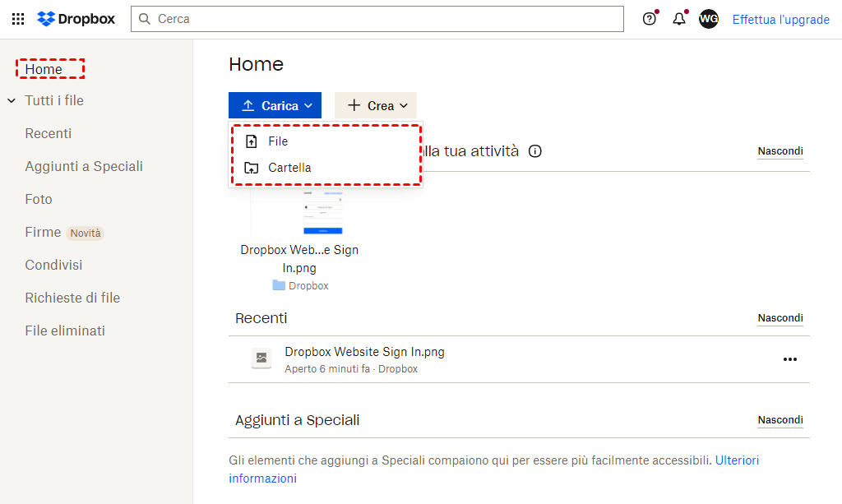This screenshot has height=504, width=842.
Task: Click the Dropbox logo
Action: pos(76,19)
